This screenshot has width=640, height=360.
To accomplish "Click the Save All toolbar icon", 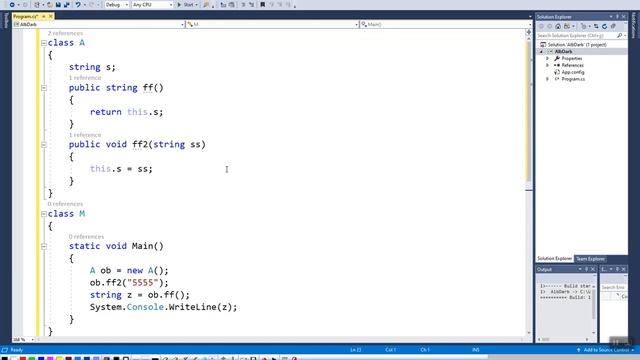I will [67, 4].
